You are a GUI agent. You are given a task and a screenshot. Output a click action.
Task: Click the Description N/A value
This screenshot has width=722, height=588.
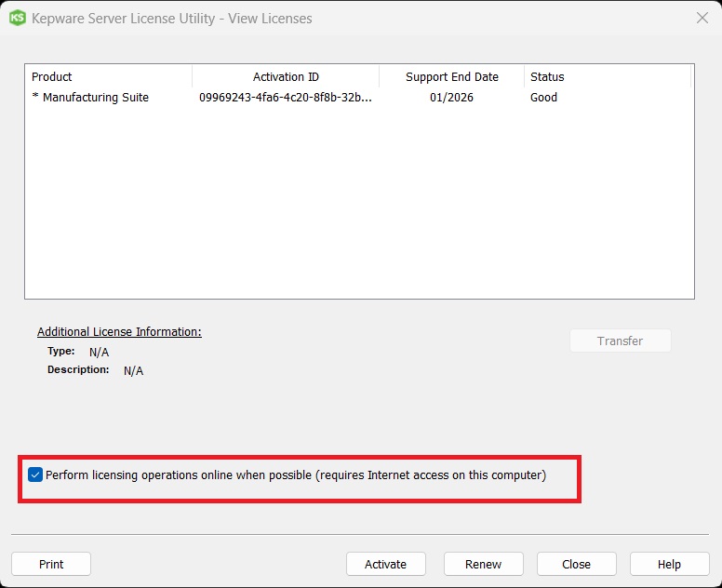133,370
